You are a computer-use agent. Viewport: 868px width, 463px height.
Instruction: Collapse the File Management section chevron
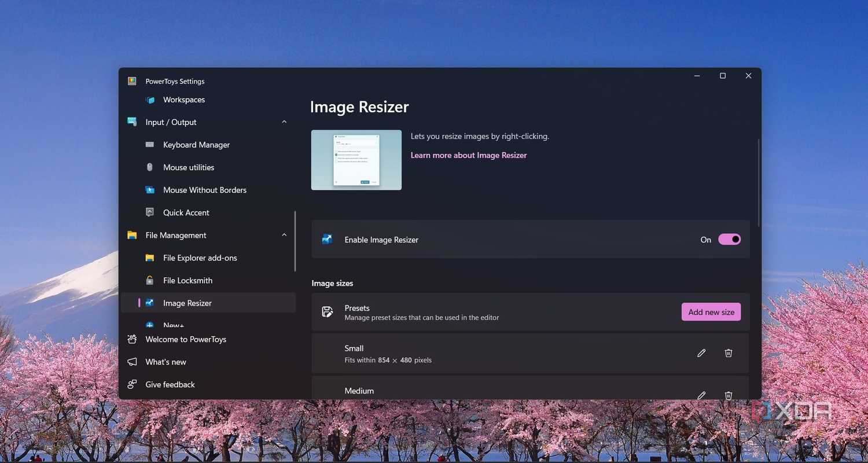click(284, 235)
